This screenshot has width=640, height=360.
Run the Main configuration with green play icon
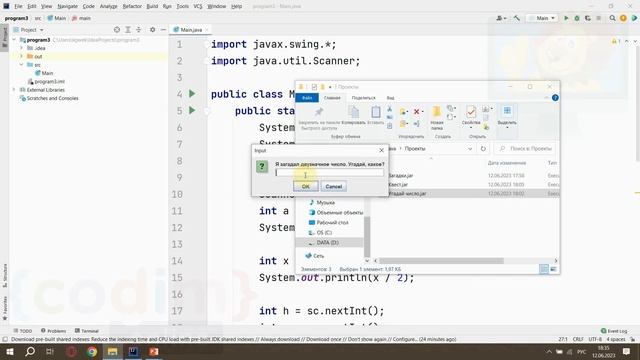pos(566,18)
